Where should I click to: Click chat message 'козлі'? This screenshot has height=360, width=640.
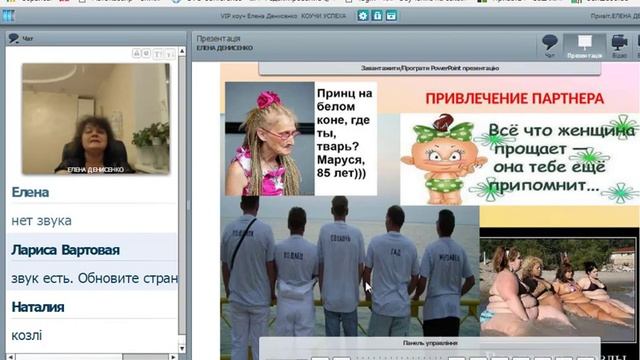pos(27,336)
